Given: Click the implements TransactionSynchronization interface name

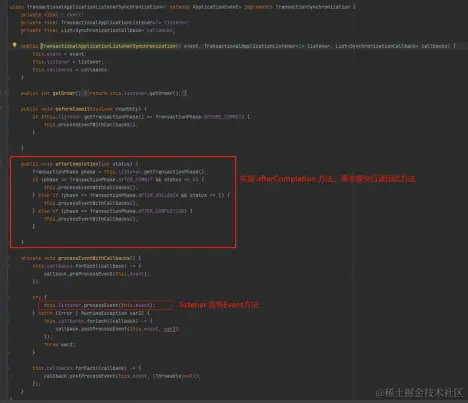Looking at the screenshot, I should point(313,7).
